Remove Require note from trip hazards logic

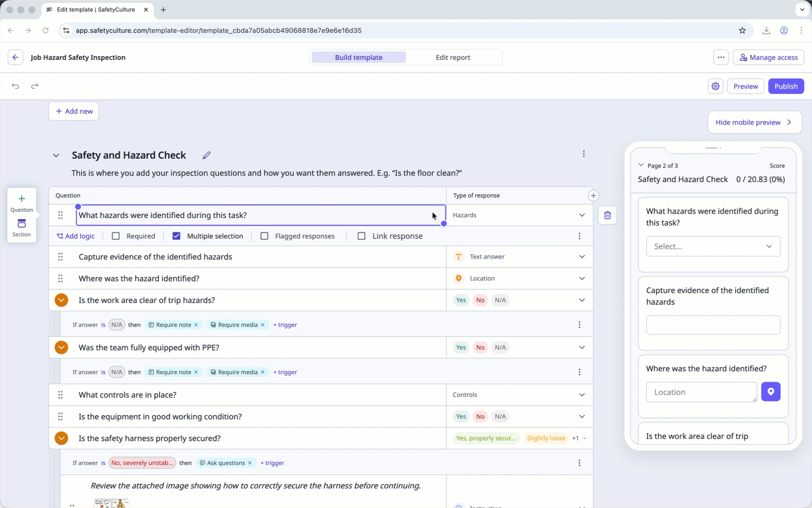[x=196, y=325]
